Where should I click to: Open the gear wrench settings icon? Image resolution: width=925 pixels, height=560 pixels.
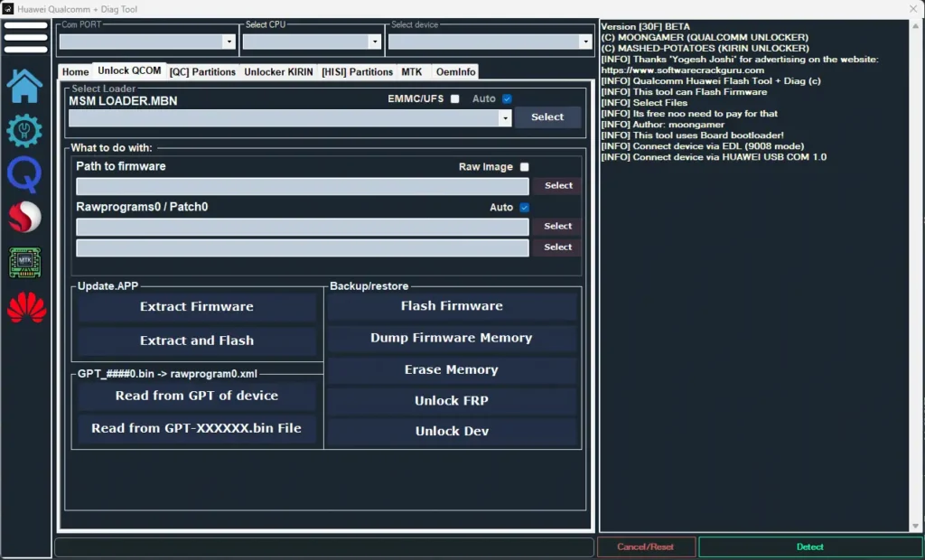tap(24, 130)
